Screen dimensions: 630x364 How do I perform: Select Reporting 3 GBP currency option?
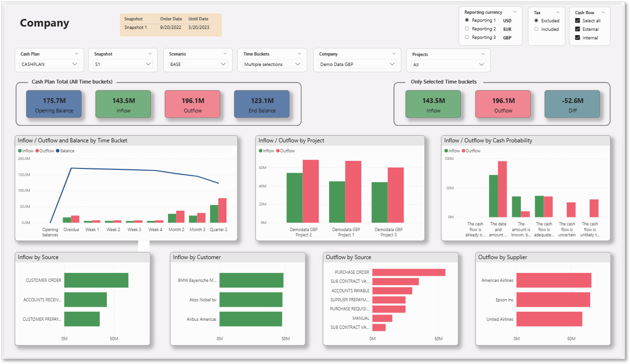[x=467, y=37]
